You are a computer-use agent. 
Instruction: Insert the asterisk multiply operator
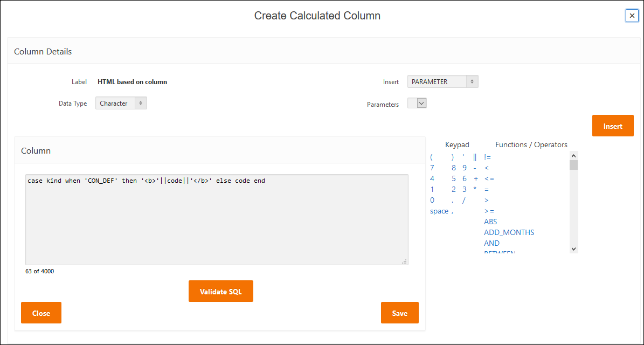pyautogui.click(x=475, y=190)
